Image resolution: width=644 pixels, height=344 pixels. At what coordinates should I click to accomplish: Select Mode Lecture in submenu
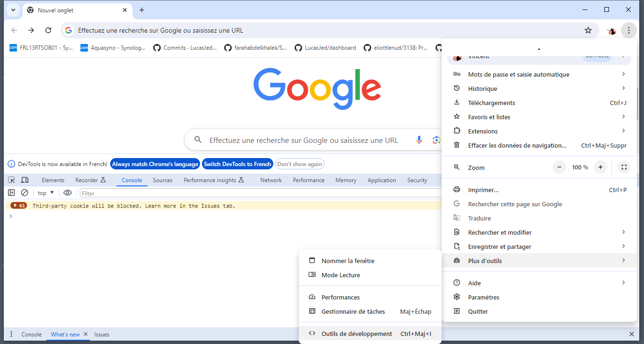click(x=370, y=275)
